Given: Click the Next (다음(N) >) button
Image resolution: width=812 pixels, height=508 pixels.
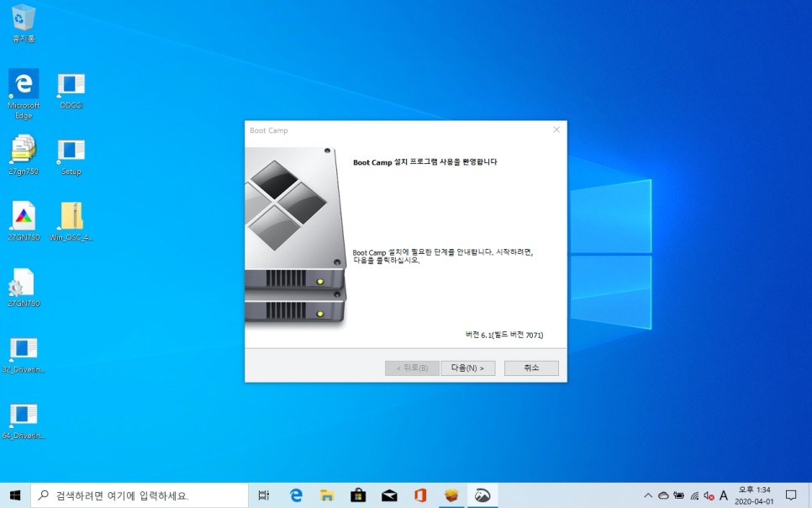Looking at the screenshot, I should [467, 368].
